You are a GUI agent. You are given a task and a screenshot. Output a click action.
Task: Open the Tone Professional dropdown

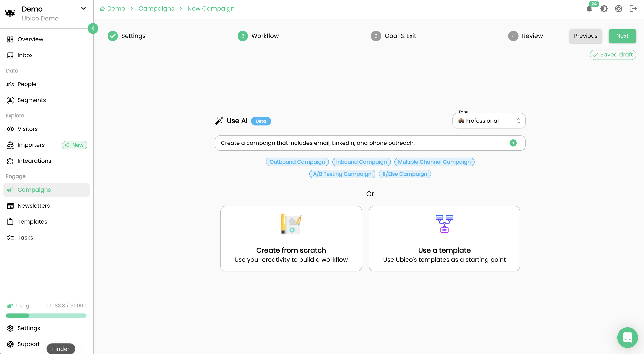point(489,121)
